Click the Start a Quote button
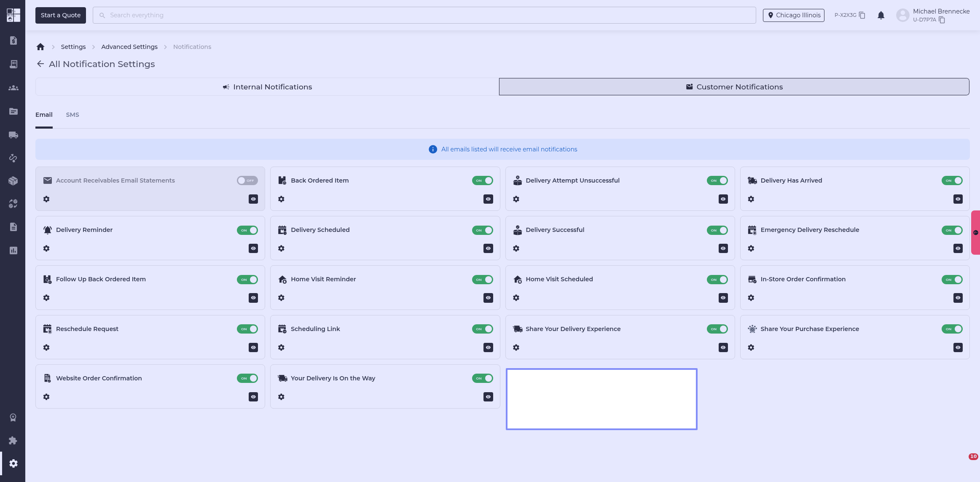980x482 pixels. [61, 15]
